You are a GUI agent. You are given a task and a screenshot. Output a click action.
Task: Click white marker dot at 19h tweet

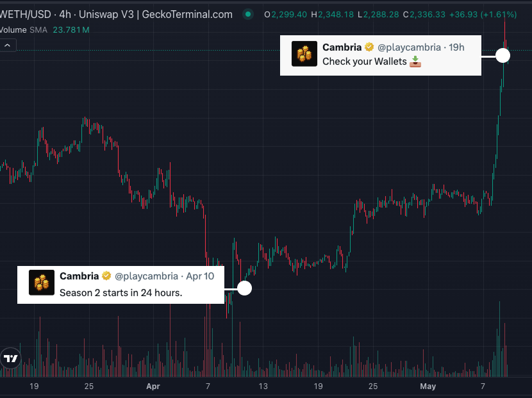coord(503,55)
